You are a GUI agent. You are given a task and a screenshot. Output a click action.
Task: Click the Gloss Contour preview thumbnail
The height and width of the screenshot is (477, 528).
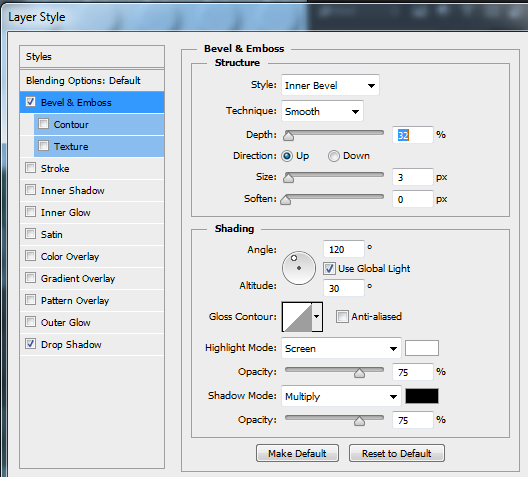click(x=297, y=317)
